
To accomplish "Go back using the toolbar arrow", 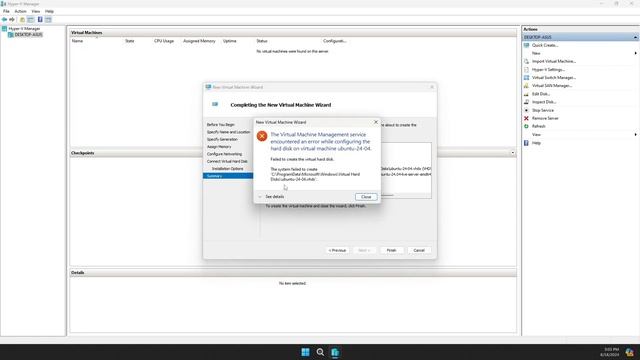I will tap(4, 20).
